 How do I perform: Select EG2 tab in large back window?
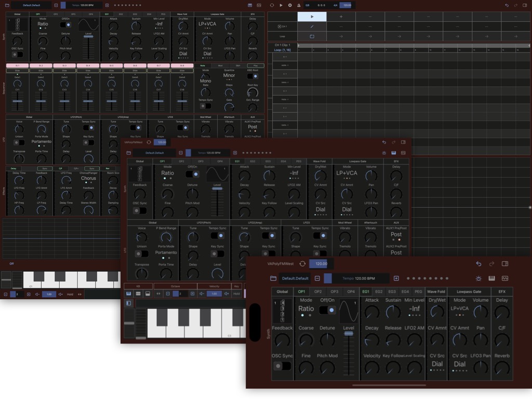[121, 14]
